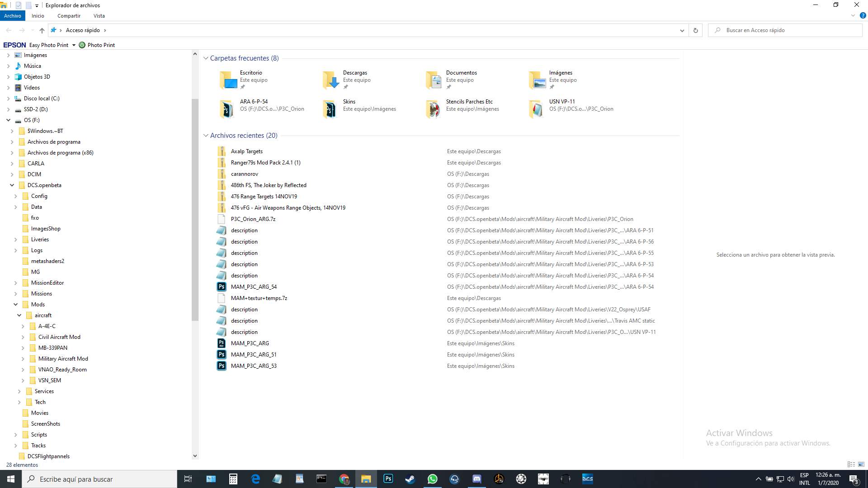Collapse the Archivos recientes section

coord(206,136)
